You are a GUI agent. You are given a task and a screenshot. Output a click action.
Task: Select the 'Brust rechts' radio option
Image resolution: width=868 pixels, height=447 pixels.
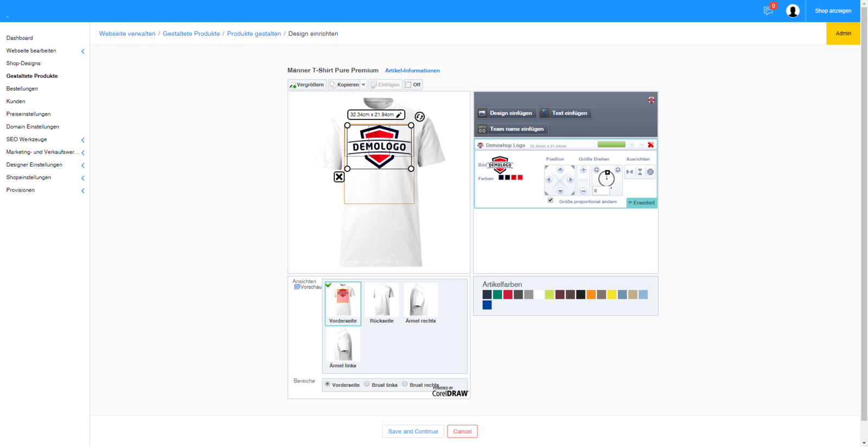point(405,384)
